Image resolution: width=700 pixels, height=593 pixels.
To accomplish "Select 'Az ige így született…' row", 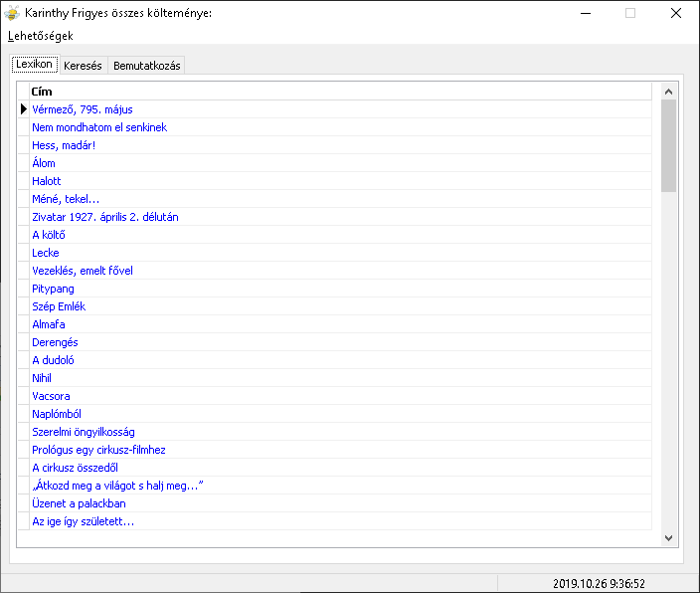I will tap(341, 521).
